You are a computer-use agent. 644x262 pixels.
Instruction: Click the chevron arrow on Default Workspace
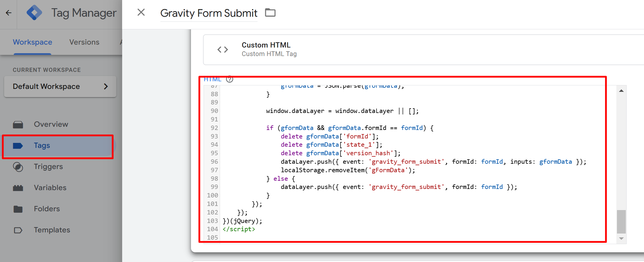coord(106,87)
